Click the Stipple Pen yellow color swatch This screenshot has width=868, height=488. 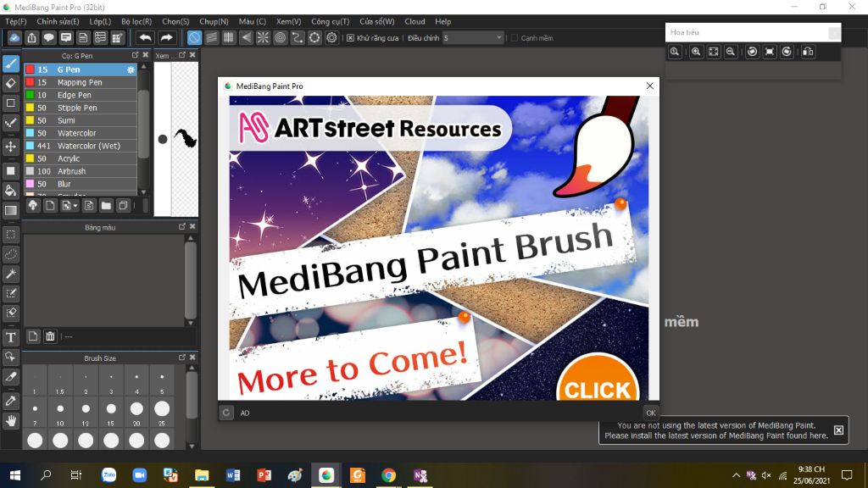tap(30, 108)
